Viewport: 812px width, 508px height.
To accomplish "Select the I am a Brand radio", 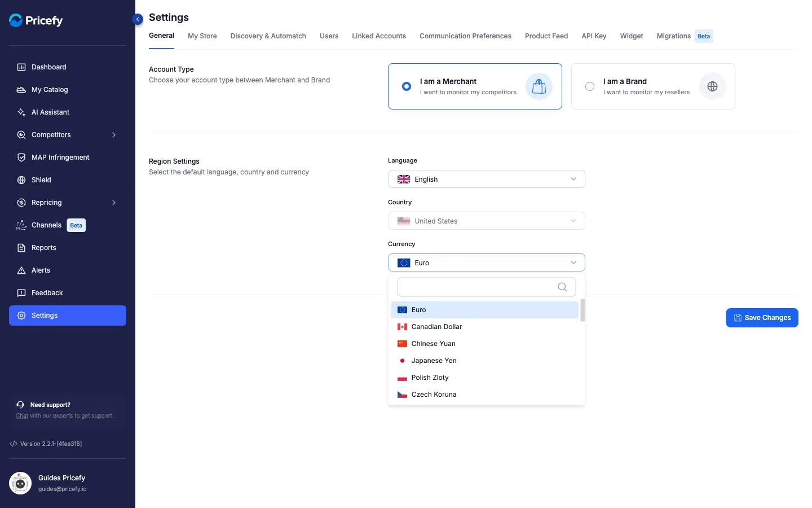I will [590, 86].
